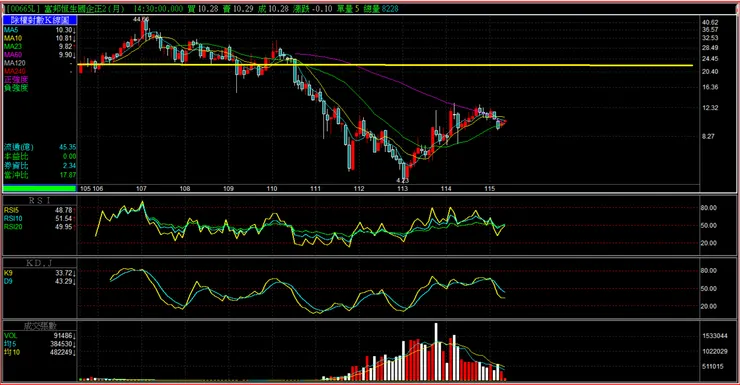Click the 112 month marker on time axis
The image size is (740, 385).
359,189
